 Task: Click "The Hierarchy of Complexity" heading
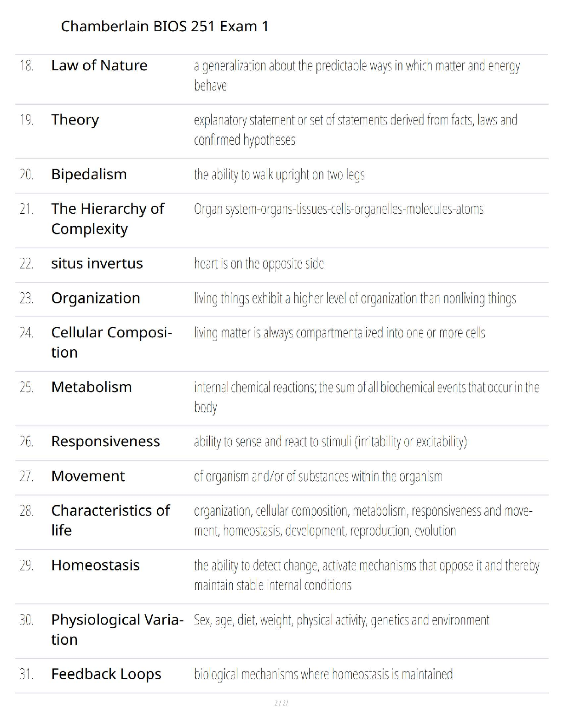(107, 219)
